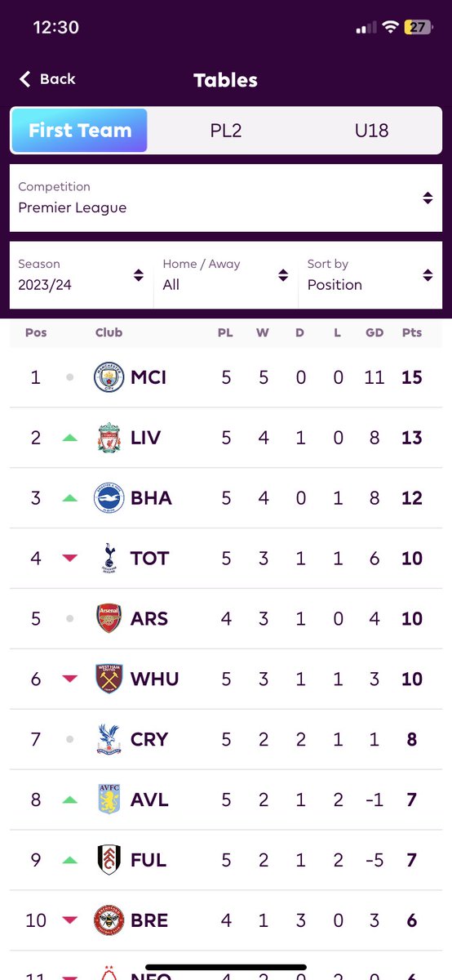Open the Home / Away filter dropdown

pos(226,274)
